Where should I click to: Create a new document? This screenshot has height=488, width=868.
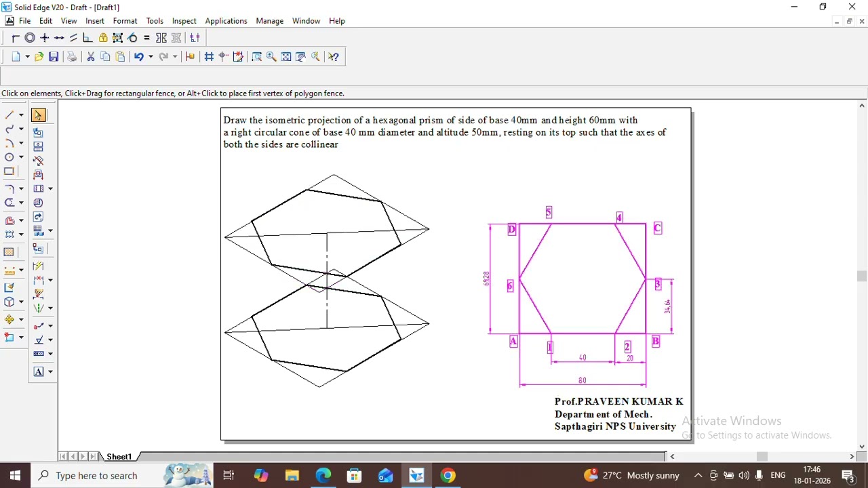pyautogui.click(x=16, y=57)
